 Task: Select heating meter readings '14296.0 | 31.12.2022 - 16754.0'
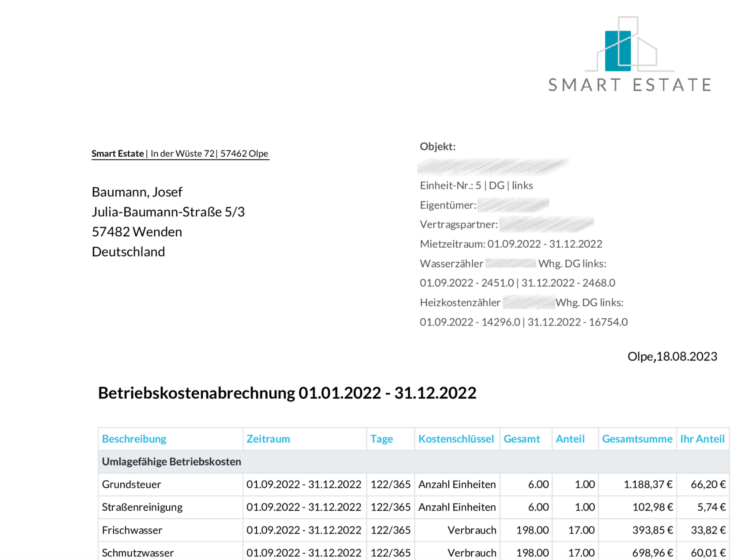[x=555, y=322]
